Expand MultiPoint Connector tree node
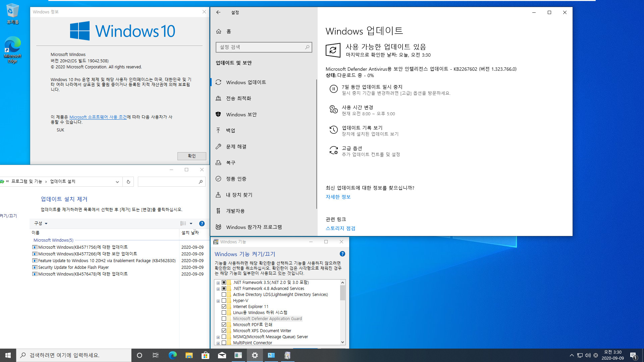This screenshot has width=644, height=362. [218, 343]
